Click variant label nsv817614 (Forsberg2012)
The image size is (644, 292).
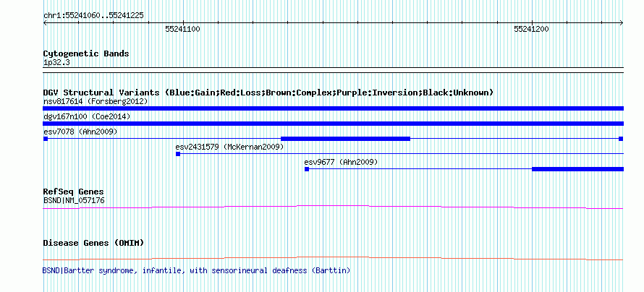pyautogui.click(x=96, y=101)
